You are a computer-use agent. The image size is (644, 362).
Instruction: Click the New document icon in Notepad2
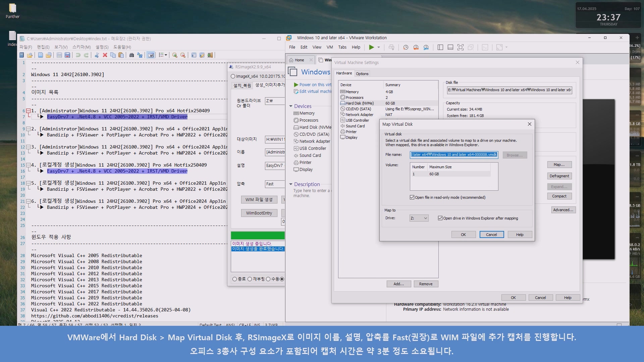point(41,55)
